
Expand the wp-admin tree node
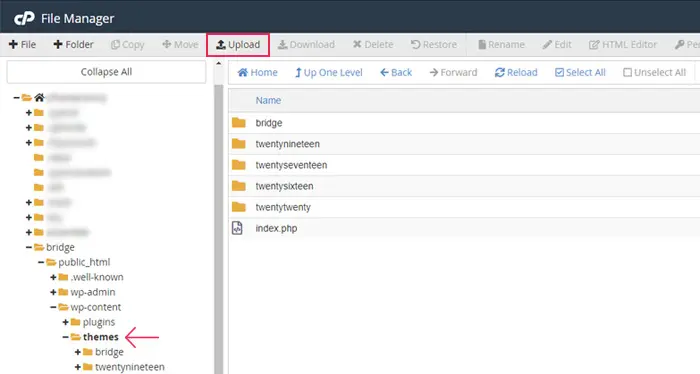click(53, 292)
